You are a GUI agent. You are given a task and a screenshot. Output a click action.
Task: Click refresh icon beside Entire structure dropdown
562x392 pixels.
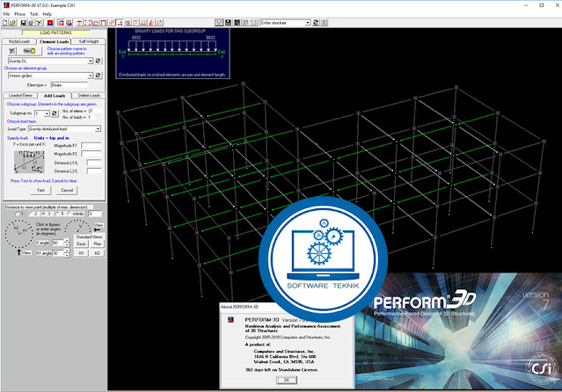point(316,23)
